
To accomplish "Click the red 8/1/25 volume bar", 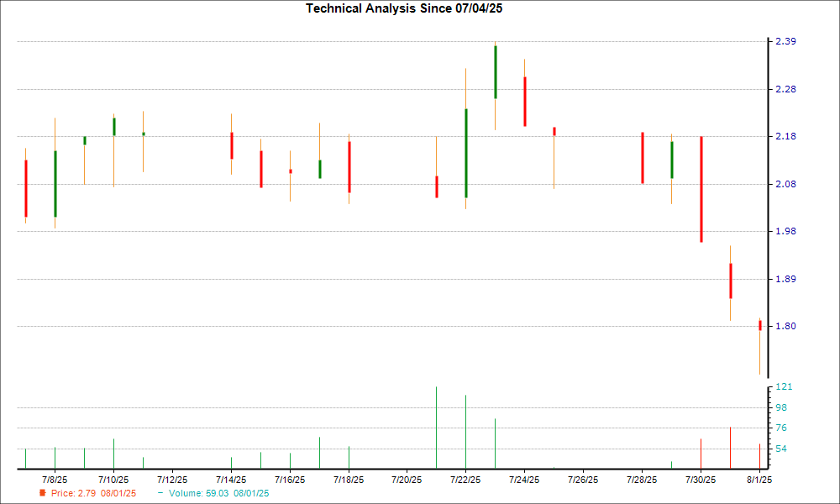I will [x=759, y=456].
